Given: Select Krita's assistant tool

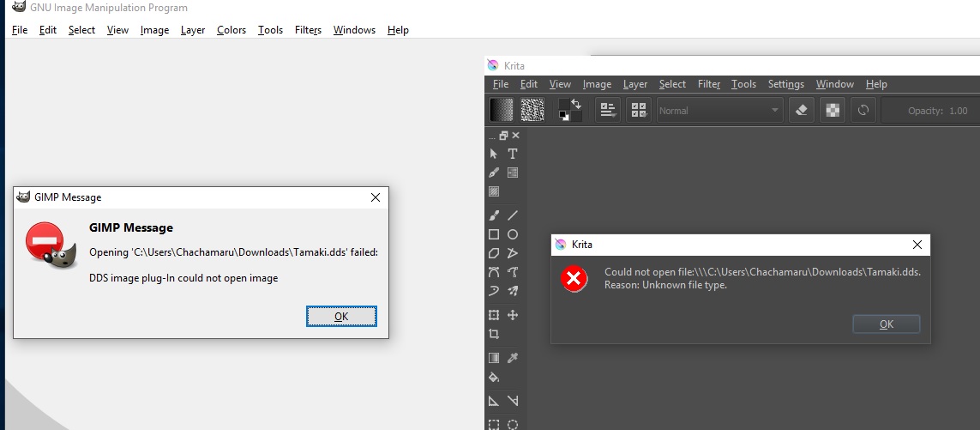Looking at the screenshot, I should 494,401.
